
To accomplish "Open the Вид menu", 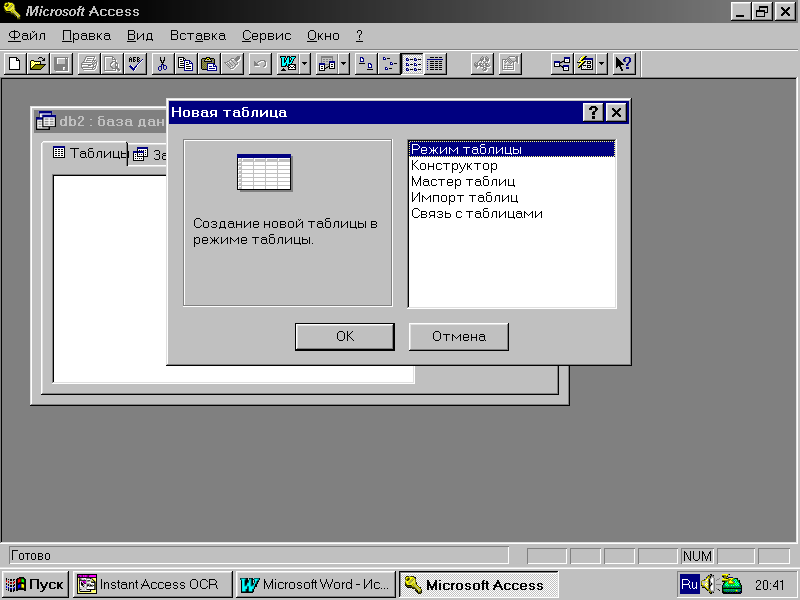I will pos(140,36).
